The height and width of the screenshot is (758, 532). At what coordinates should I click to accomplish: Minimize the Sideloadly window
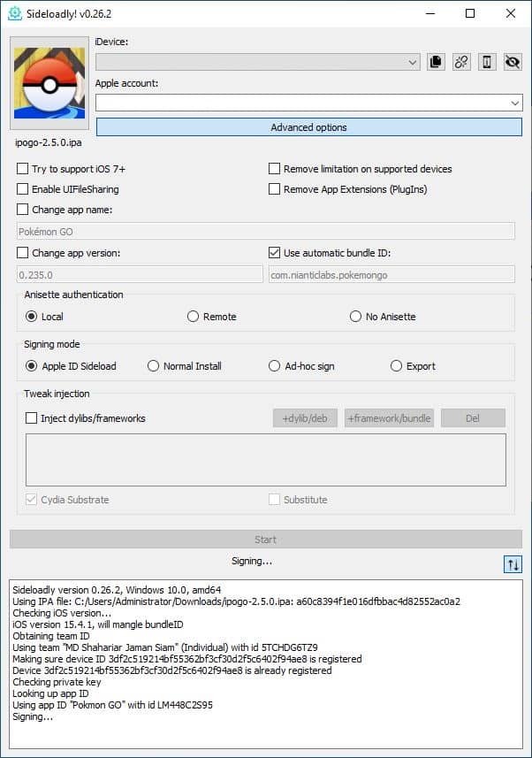click(430, 13)
